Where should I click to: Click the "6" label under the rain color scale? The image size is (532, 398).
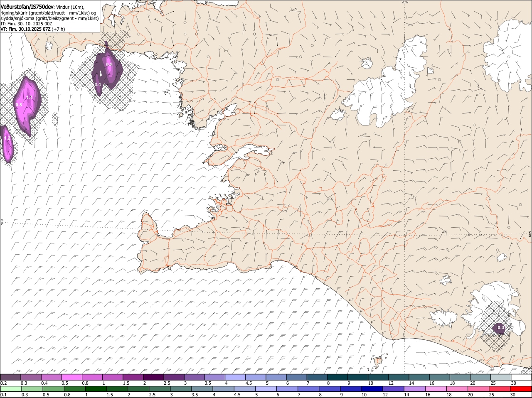(x=278, y=395)
